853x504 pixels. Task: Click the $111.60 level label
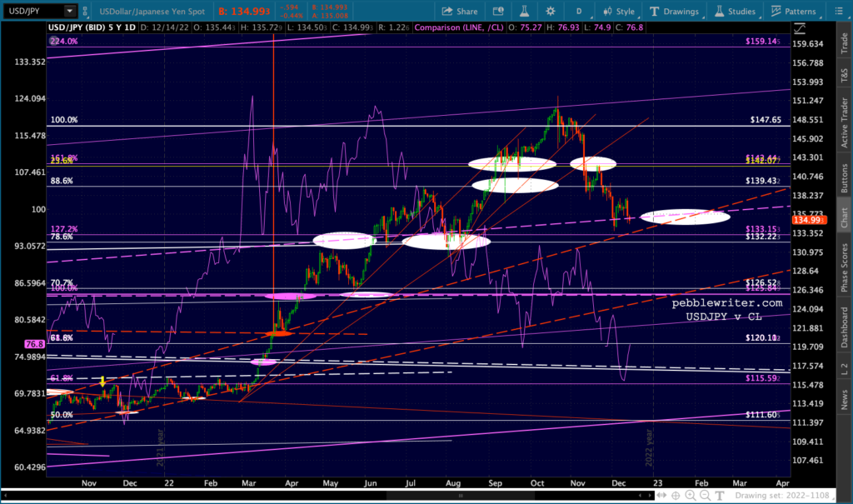pos(763,415)
